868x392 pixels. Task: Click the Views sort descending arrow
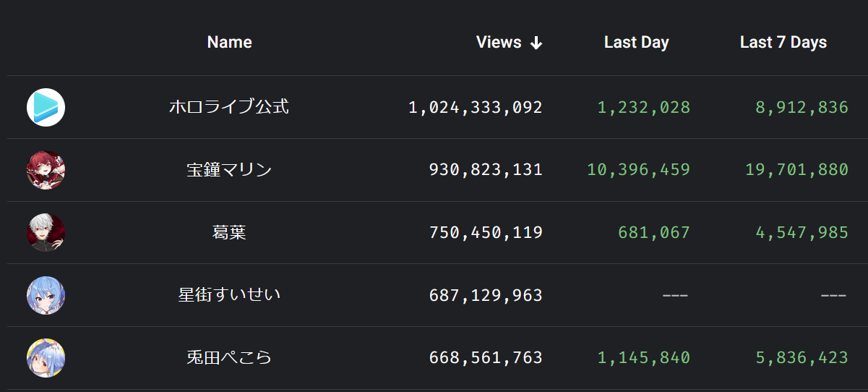click(536, 43)
